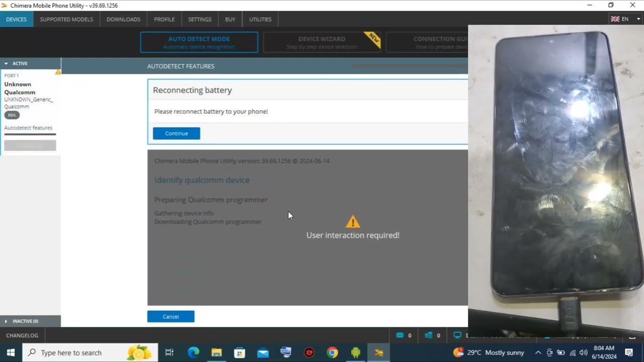644x362 pixels.
Task: Select Auto Detect Mode
Action: [199, 42]
